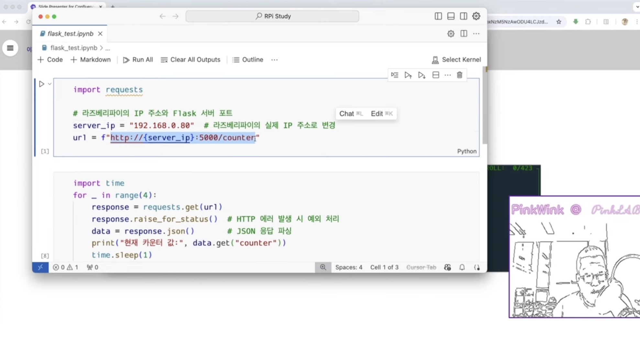Click Run by Line cell toolbar icon
This screenshot has height=364, width=640.
(394, 75)
